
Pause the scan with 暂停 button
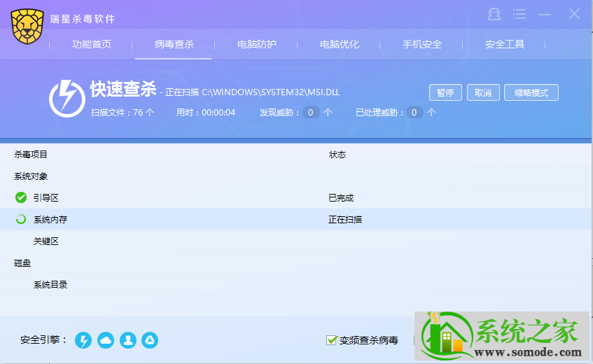pos(445,92)
